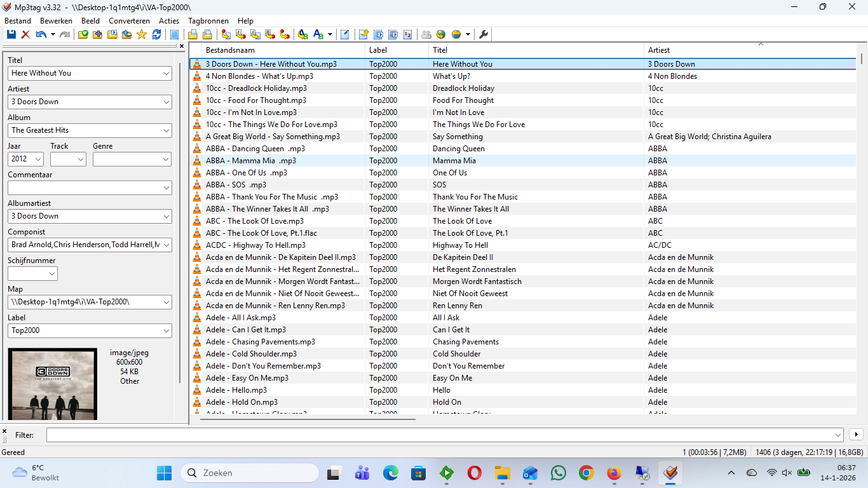Click the Artiest column header
868x488 pixels.
click(x=750, y=50)
